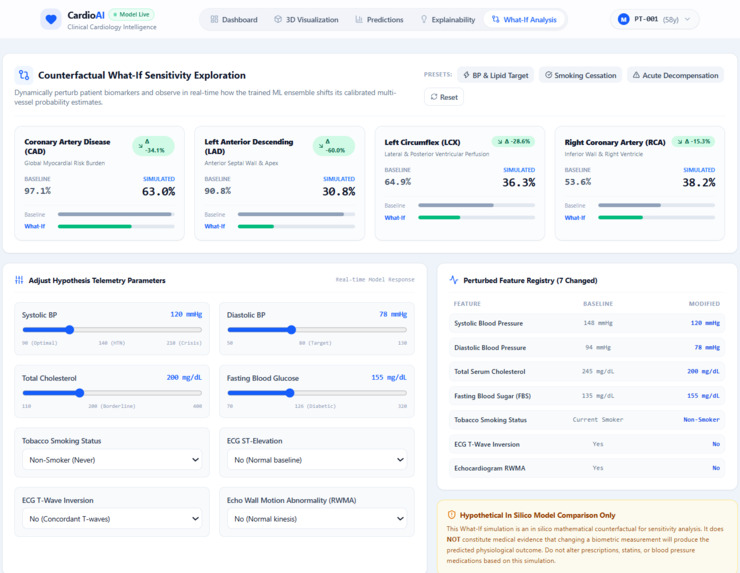The width and height of the screenshot is (740, 573).
Task: Click the RCA delta -15.3% badge
Action: click(693, 142)
